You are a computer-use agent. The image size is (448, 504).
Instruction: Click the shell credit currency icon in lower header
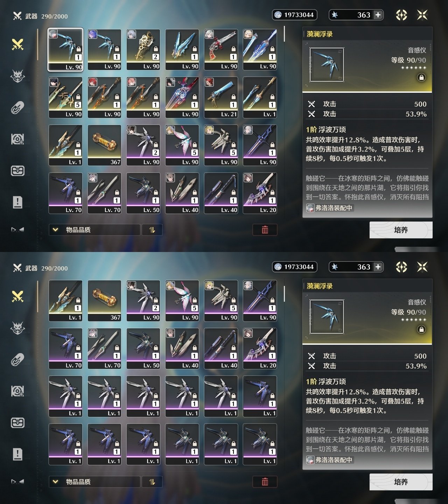click(x=278, y=267)
